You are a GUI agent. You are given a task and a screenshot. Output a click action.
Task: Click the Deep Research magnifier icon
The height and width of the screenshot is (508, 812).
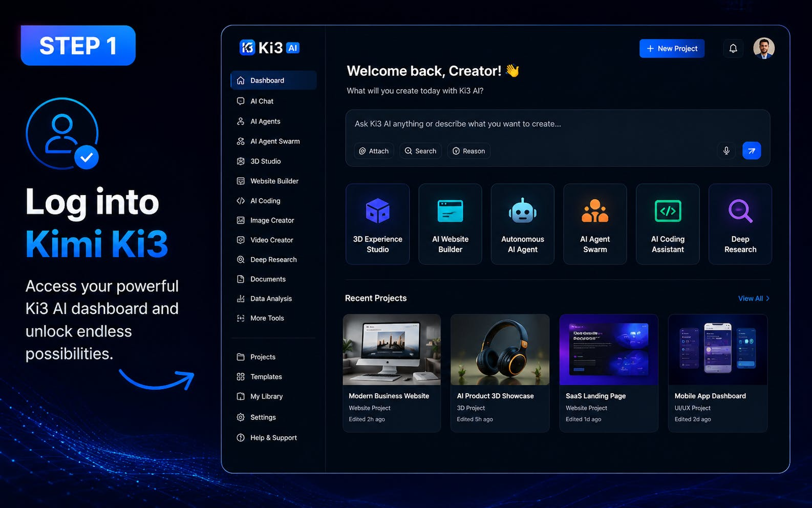click(740, 210)
